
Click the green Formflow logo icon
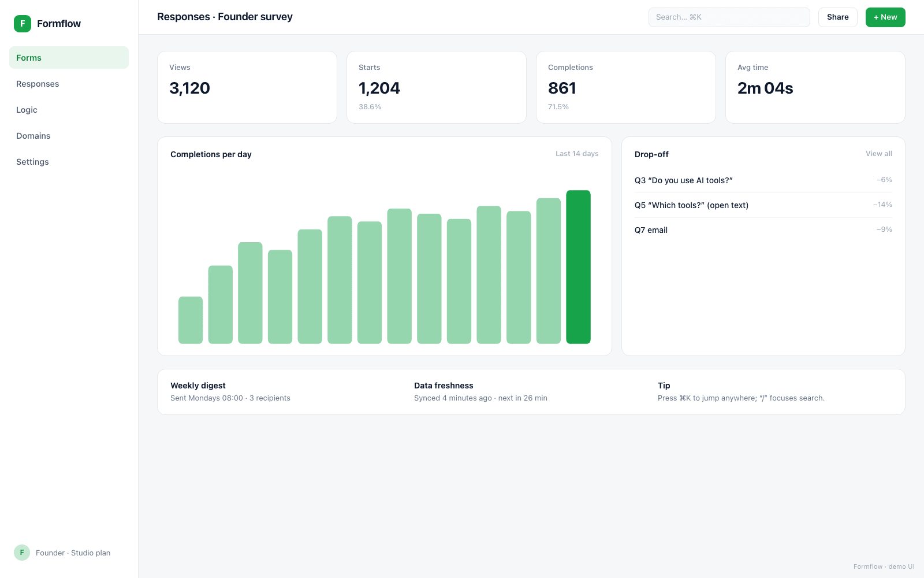coord(23,24)
